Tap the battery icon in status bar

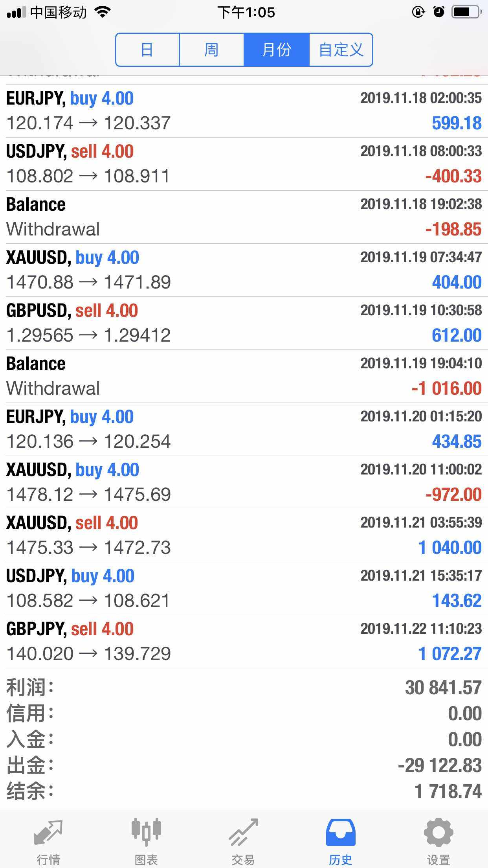coord(466,12)
